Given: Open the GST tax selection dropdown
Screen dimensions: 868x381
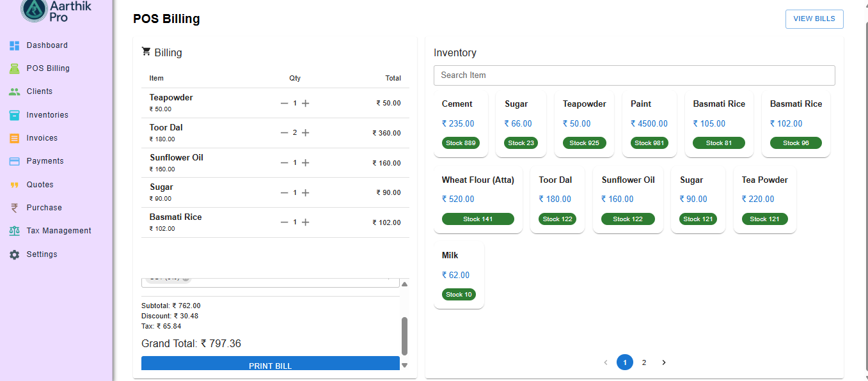Looking at the screenshot, I should [x=270, y=279].
